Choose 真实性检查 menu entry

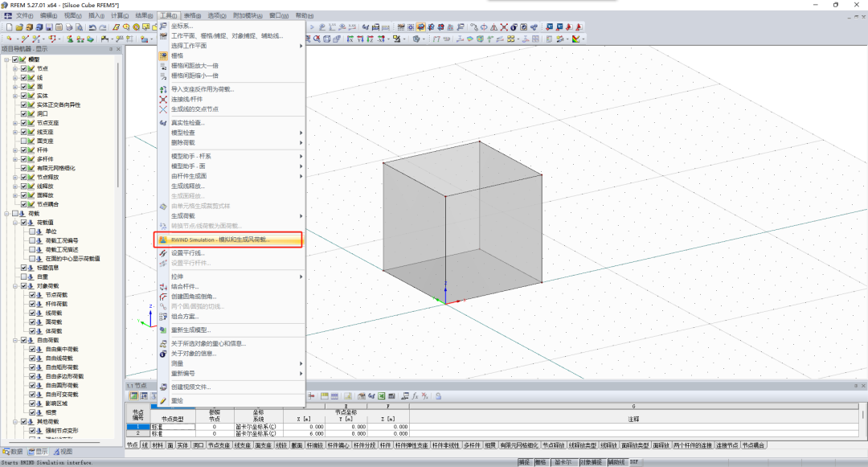point(231,123)
